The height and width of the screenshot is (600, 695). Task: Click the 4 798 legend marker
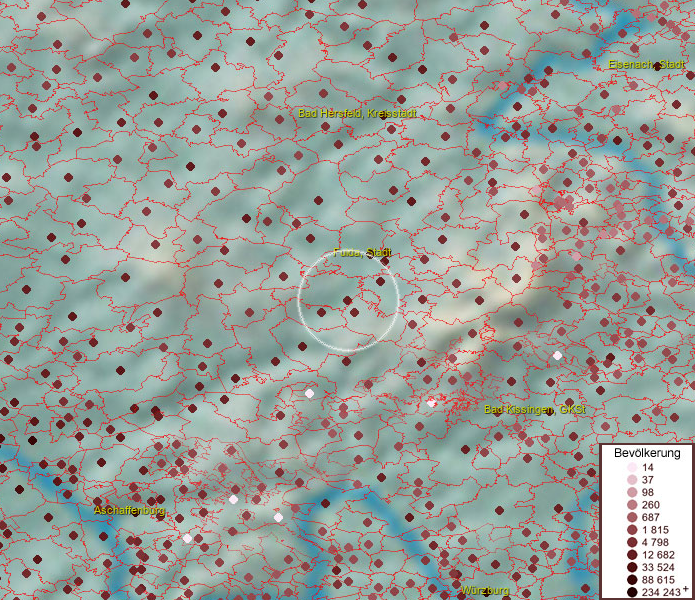[632, 542]
